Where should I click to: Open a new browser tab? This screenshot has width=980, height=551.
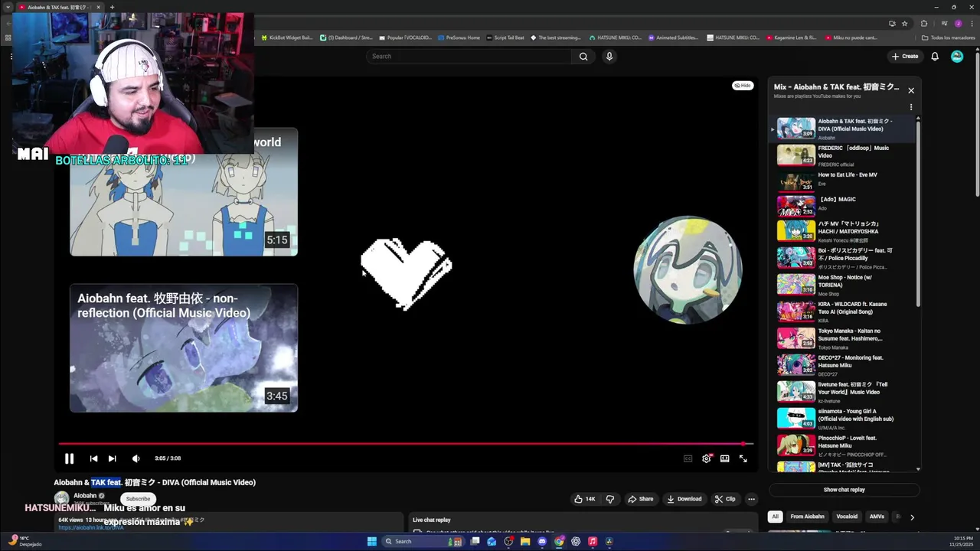click(x=112, y=7)
